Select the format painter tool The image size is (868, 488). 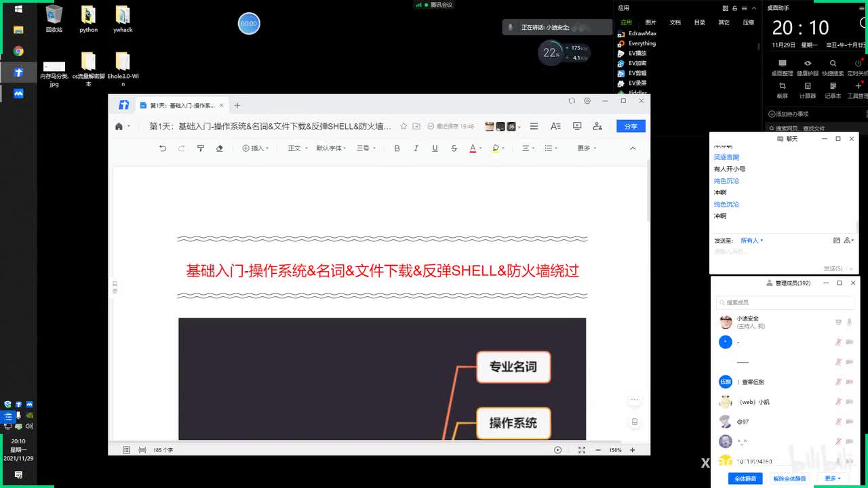coord(200,148)
